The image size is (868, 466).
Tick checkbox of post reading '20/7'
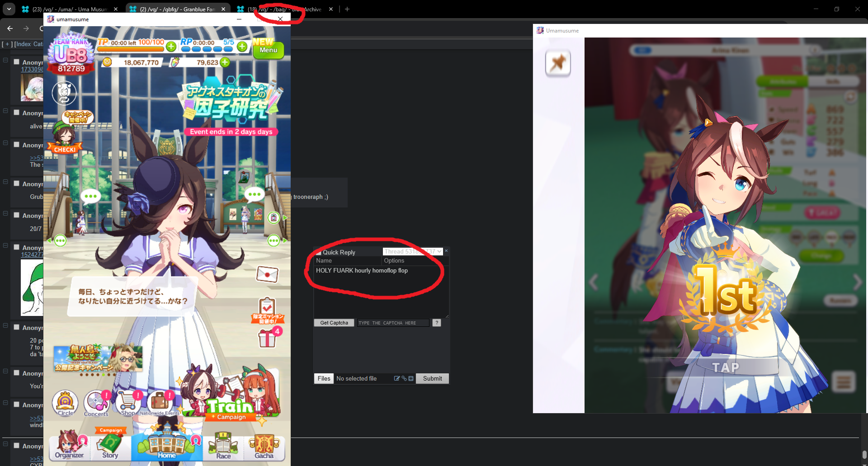click(x=16, y=215)
